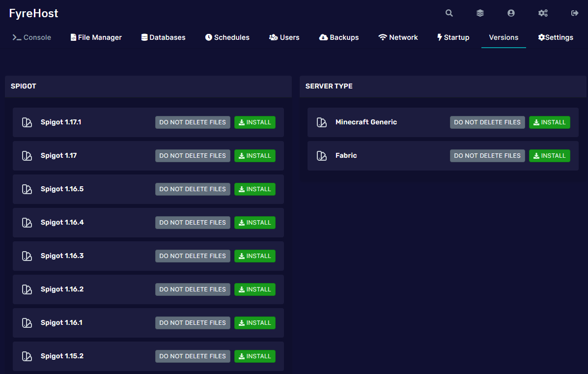Install the Fabric server type
This screenshot has height=374, width=588.
click(x=549, y=156)
